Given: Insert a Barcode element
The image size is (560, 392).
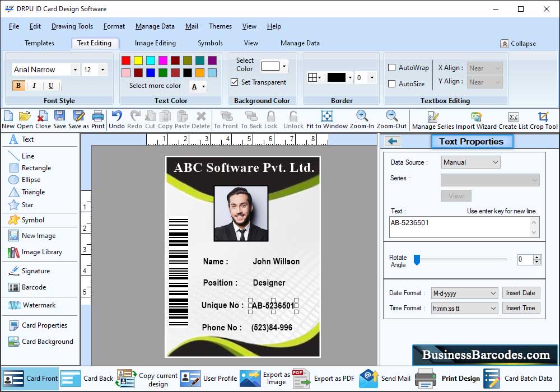Looking at the screenshot, I should tap(27, 287).
